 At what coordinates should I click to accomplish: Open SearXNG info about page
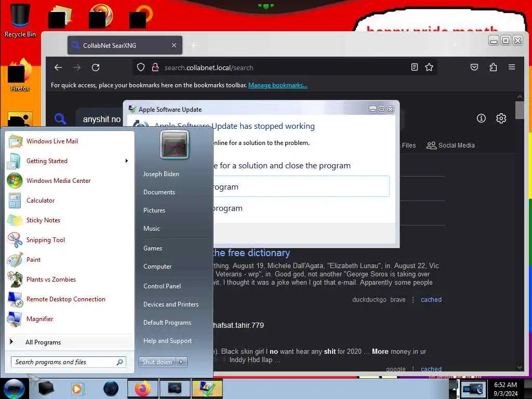481,118
